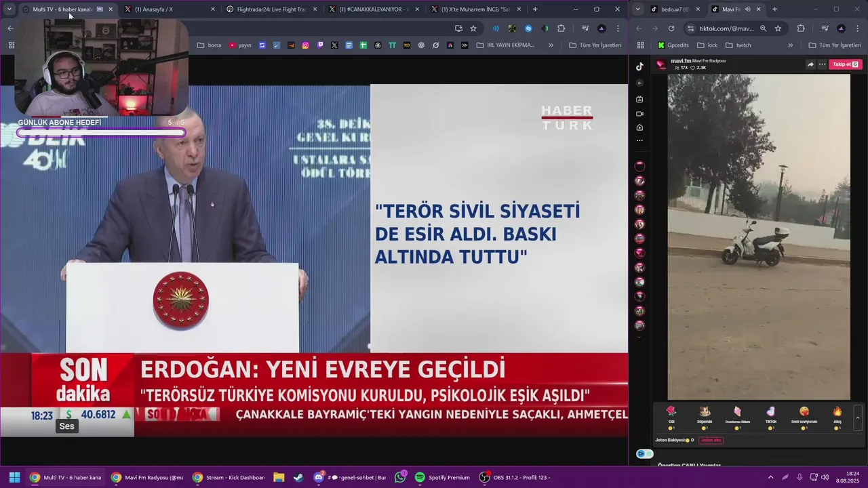
Task: Click the 'Ses' sound button on video
Action: (x=66, y=426)
